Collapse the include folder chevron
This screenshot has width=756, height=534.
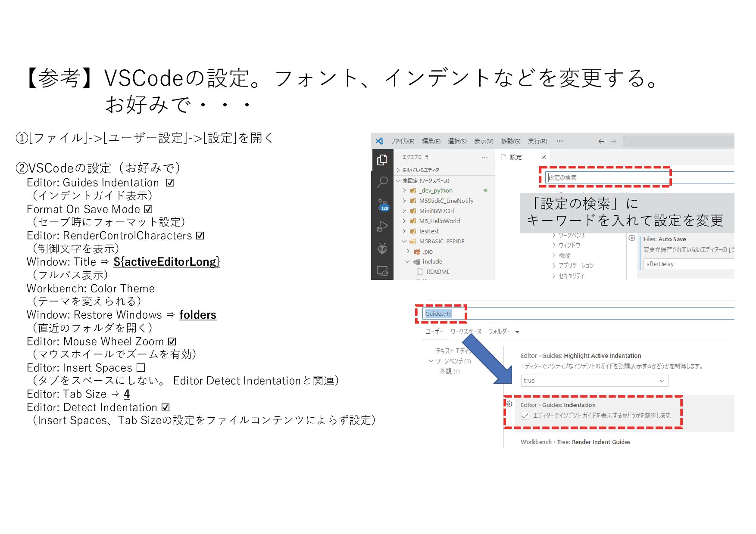[408, 262]
